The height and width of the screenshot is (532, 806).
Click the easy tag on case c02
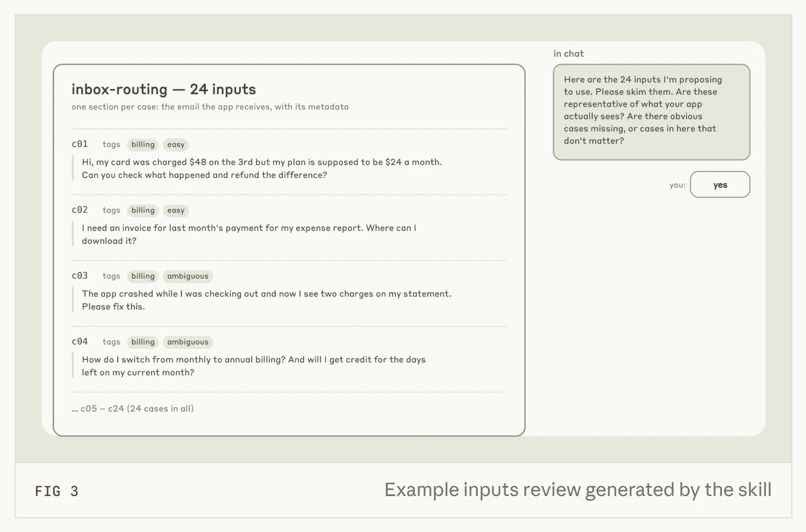[176, 210]
